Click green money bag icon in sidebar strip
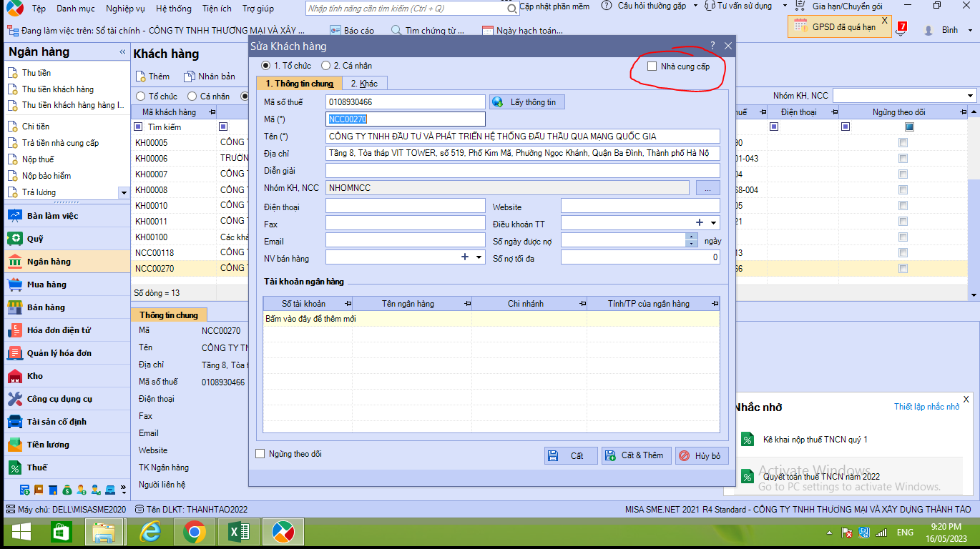The image size is (980, 549). click(67, 490)
